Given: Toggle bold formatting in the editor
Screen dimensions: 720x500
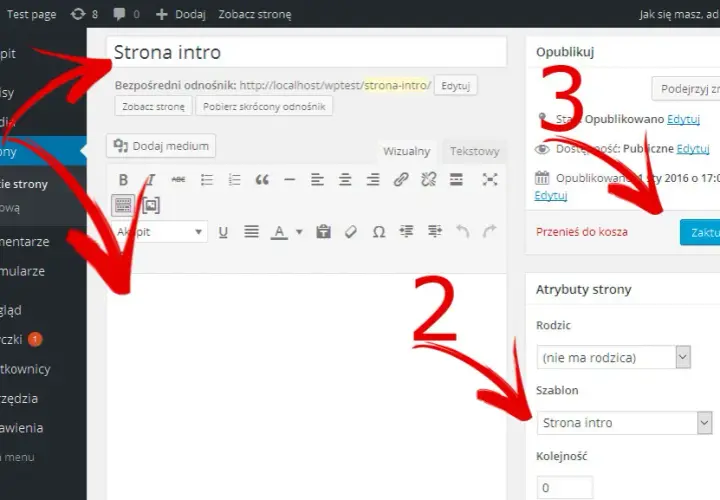Looking at the screenshot, I should [123, 180].
